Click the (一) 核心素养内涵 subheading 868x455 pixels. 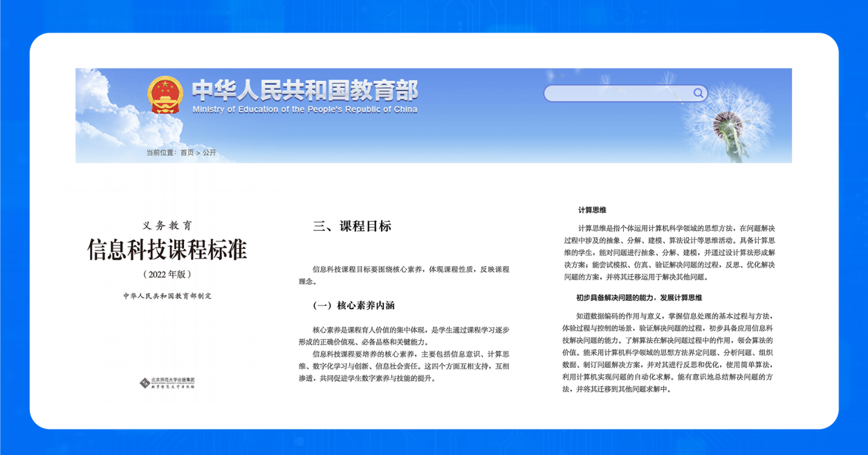353,306
